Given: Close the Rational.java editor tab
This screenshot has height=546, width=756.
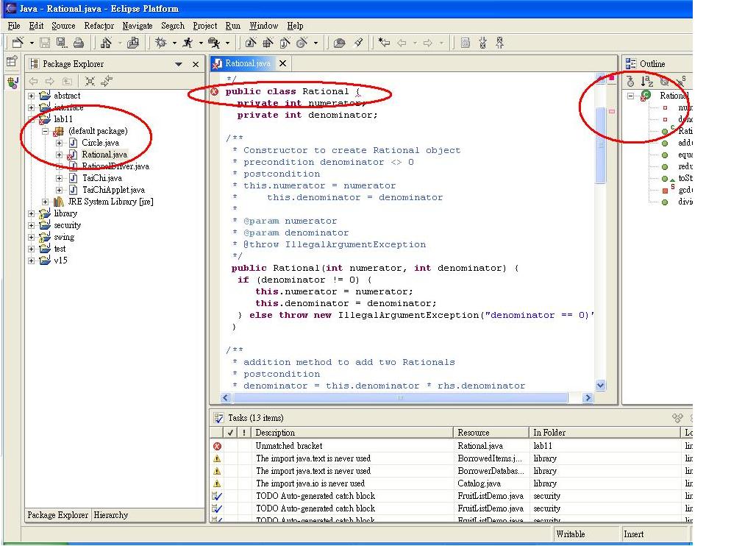Looking at the screenshot, I should click(283, 63).
